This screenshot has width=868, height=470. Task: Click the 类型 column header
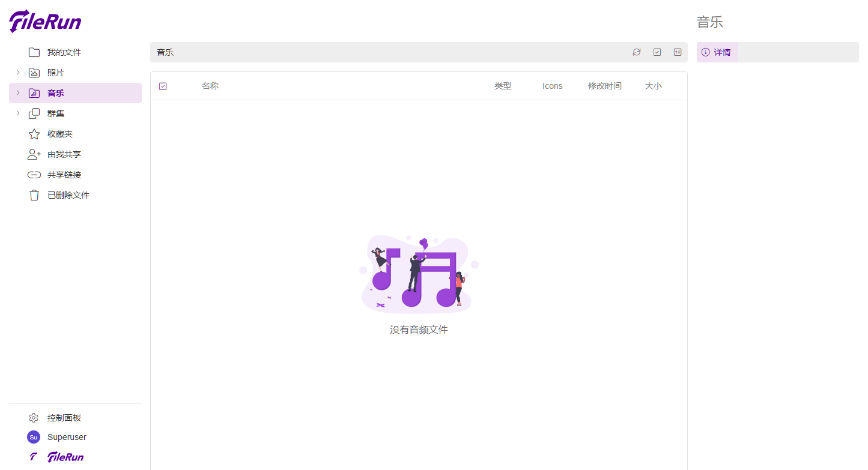pos(503,86)
